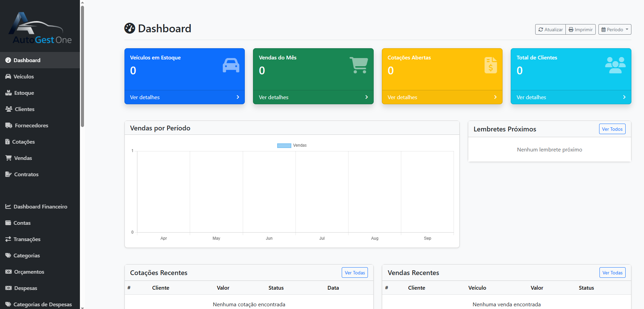Click the car icon on Veículos em Estoque card
644x309 pixels.
[231, 65]
